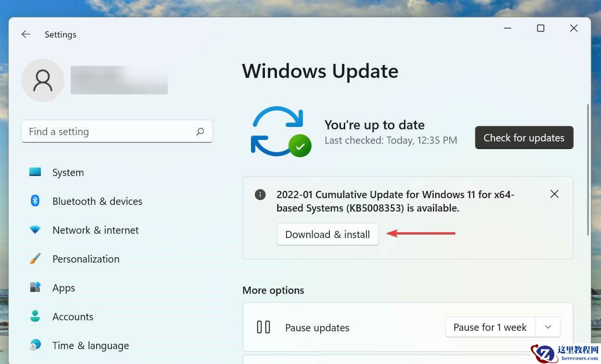
Task: Expand additional pause duration options
Action: point(548,327)
